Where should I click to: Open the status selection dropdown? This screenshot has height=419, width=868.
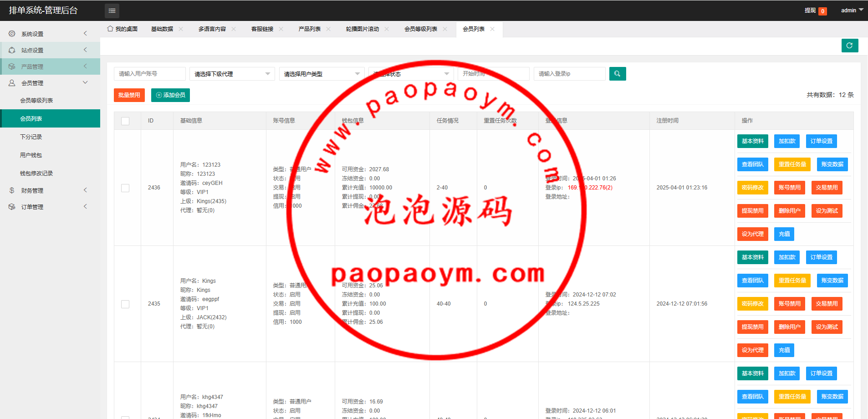pos(411,74)
